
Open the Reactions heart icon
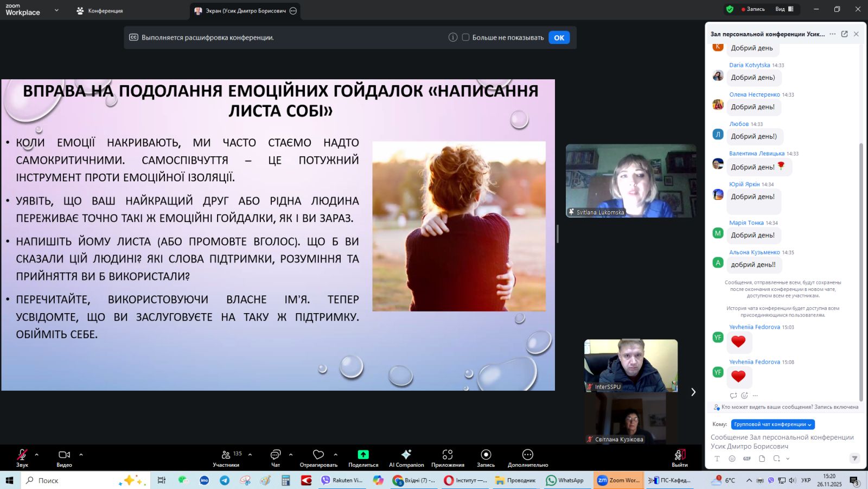(318, 455)
